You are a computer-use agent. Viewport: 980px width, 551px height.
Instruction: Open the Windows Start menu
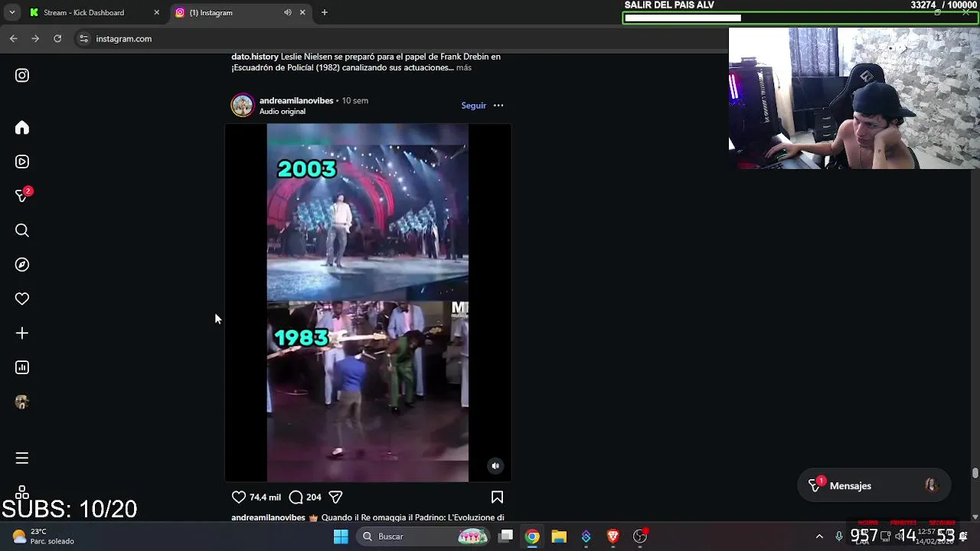341,536
